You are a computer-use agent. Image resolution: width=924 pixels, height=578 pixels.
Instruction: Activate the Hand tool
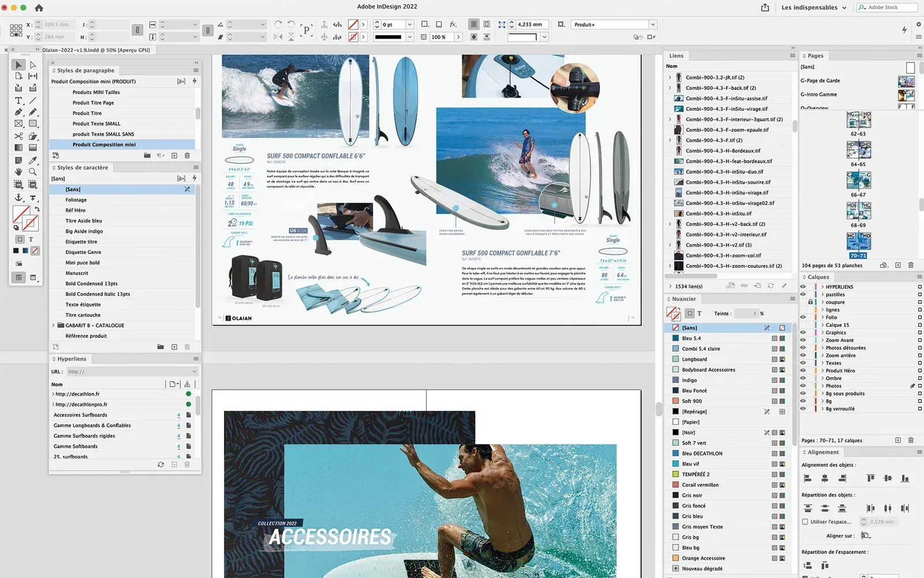coord(18,172)
